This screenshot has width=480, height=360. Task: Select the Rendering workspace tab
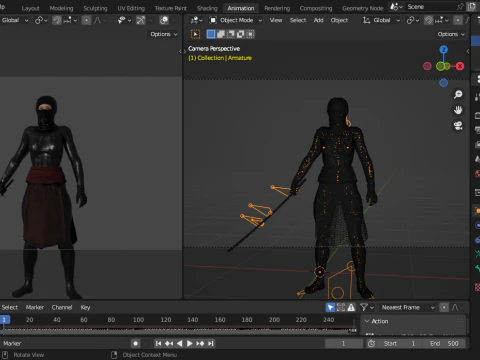[277, 8]
